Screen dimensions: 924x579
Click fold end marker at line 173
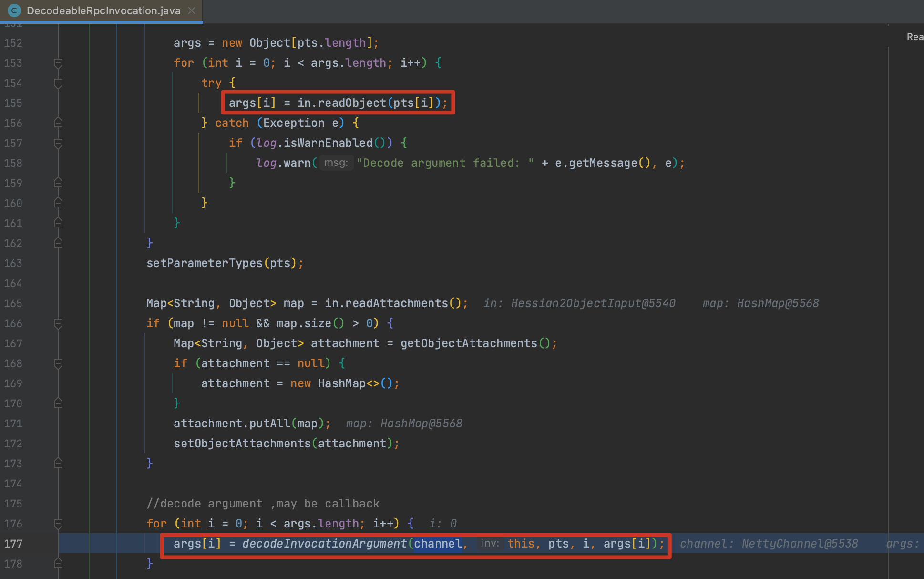(x=58, y=464)
